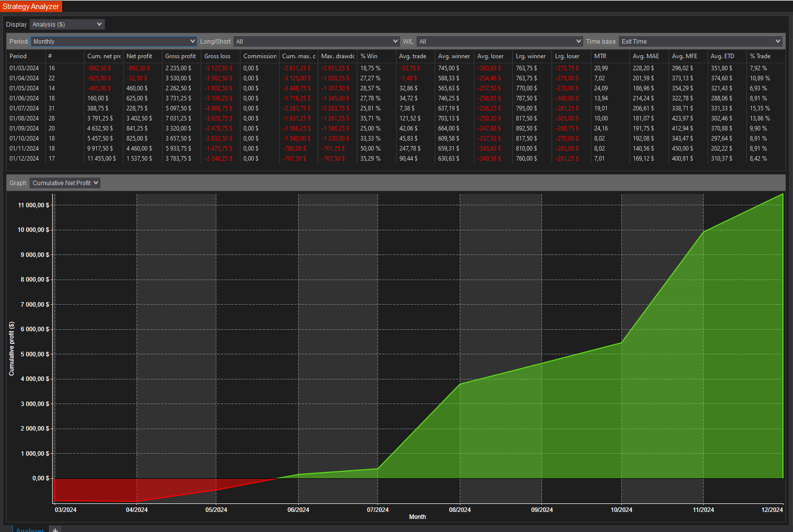Click the 08/2024 label on chart axis
This screenshot has height=532, width=793.
click(460, 510)
